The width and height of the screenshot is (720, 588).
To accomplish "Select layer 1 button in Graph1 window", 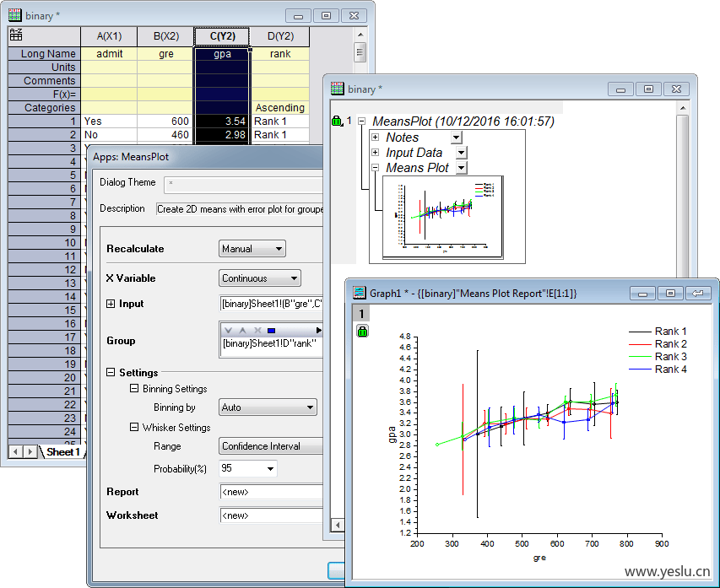I will pyautogui.click(x=361, y=314).
